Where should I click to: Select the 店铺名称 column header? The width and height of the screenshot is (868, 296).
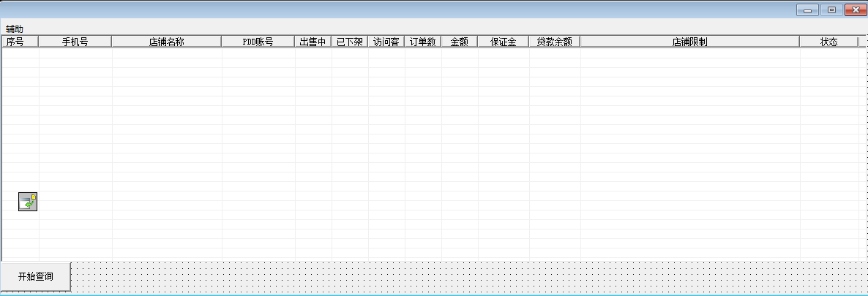coord(166,42)
